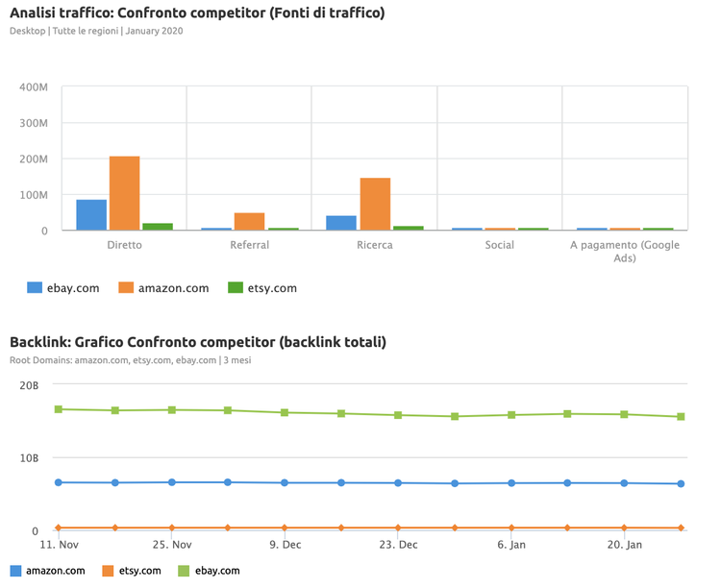Select the blue ebay.com Ricerca bar
Screen dimensions: 721x588
(x=341, y=223)
